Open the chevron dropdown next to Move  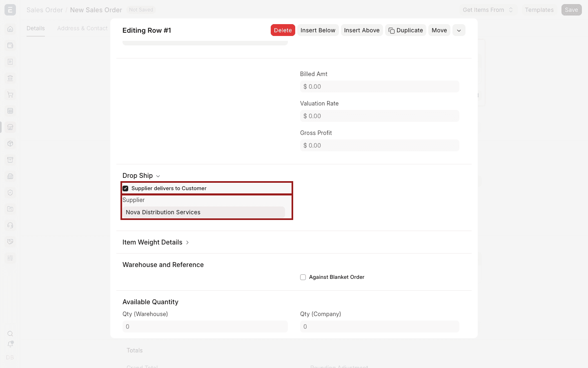[459, 30]
